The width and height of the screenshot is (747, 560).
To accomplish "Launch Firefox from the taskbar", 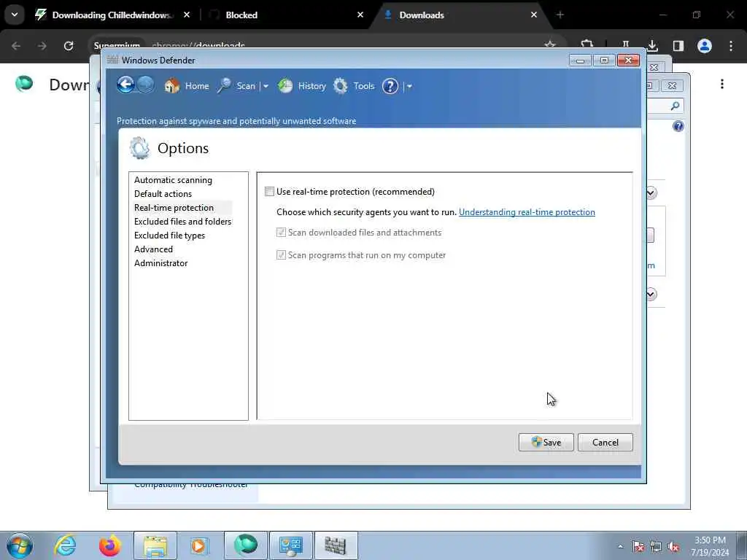I will (109, 545).
